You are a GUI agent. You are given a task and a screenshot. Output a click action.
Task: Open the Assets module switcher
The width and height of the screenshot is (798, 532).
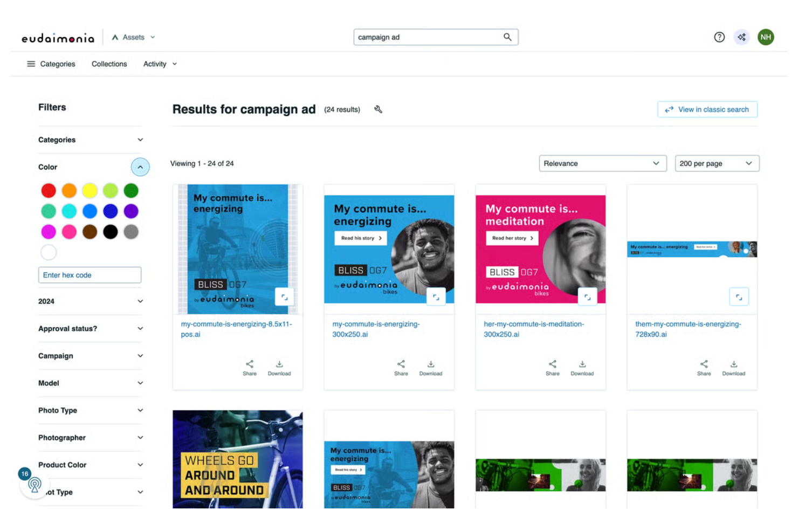(134, 37)
